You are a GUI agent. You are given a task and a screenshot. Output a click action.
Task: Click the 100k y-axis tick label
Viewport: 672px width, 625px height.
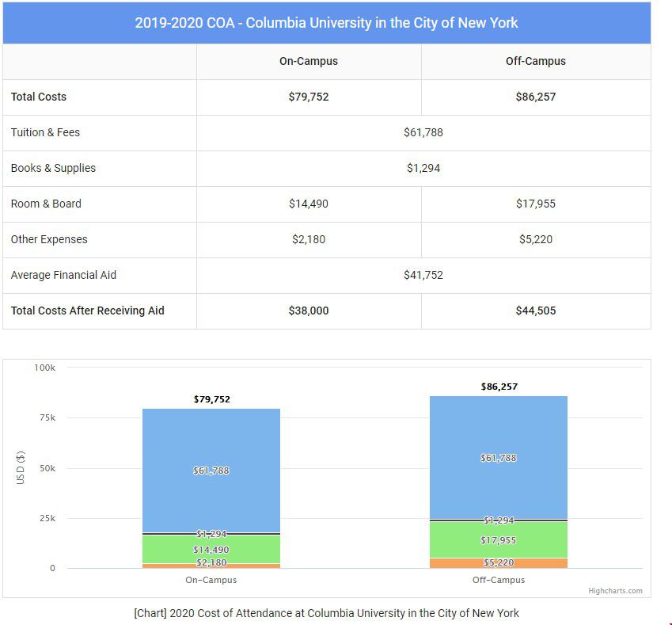[x=45, y=368]
